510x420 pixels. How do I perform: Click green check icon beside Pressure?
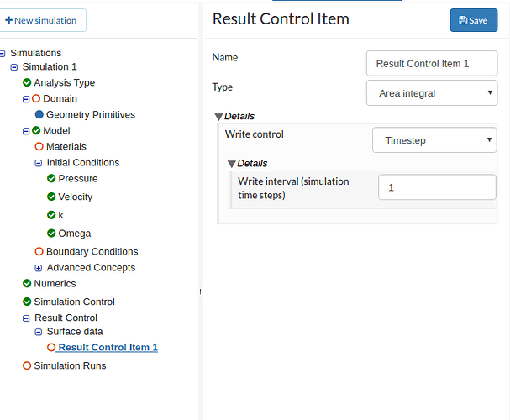[51, 178]
